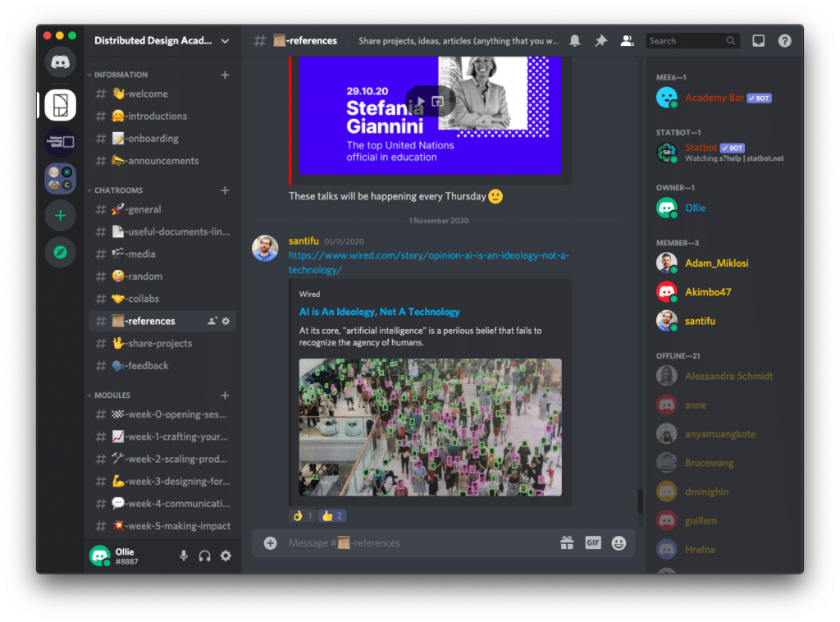
Task: Open the share-projects channel
Action: (x=159, y=343)
